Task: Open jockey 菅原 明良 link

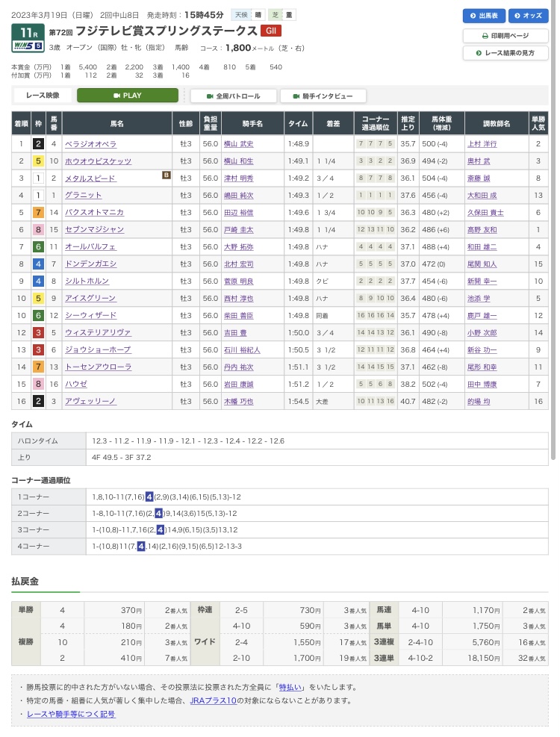Action: point(239,281)
